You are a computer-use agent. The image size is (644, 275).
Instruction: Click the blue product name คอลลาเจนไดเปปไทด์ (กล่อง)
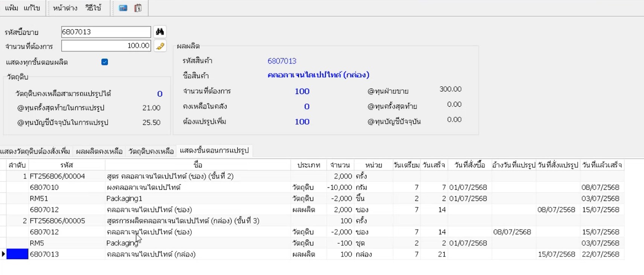point(318,75)
